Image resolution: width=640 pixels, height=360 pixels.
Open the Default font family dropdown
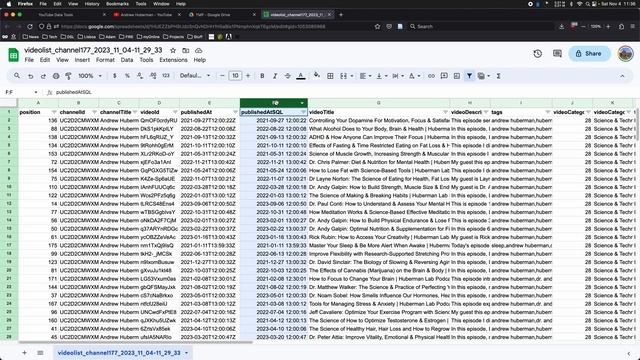[x=195, y=76]
